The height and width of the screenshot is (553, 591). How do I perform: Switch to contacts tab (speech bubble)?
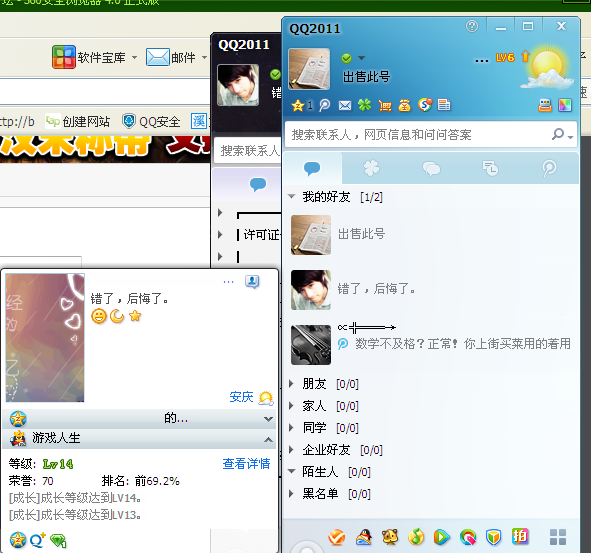tap(312, 168)
